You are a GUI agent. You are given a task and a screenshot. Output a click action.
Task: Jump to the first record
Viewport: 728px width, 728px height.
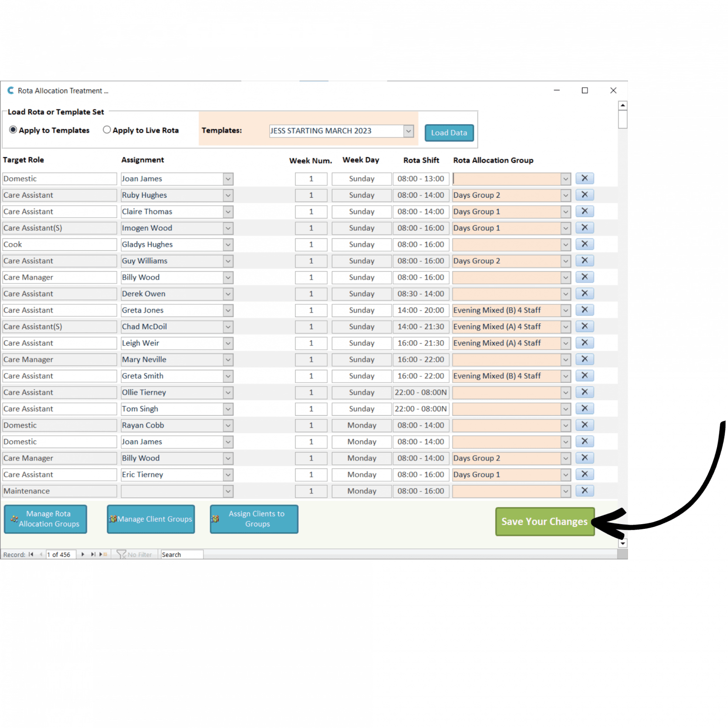pyautogui.click(x=30, y=554)
